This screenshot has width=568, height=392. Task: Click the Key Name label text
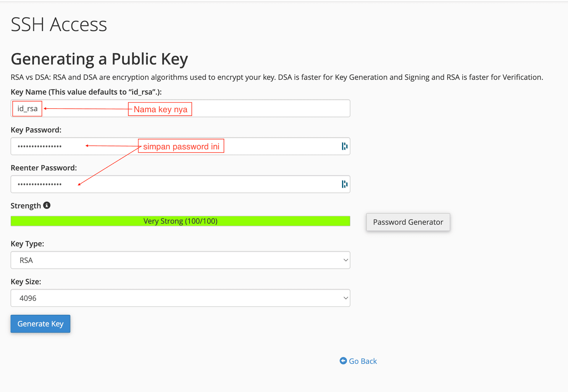pyautogui.click(x=86, y=92)
